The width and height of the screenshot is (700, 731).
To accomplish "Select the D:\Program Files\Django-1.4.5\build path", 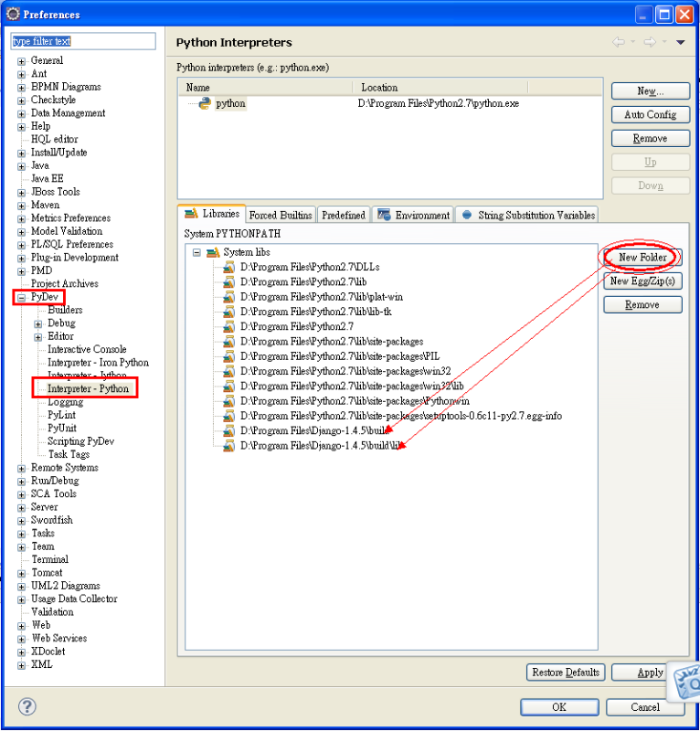I will pyautogui.click(x=314, y=430).
